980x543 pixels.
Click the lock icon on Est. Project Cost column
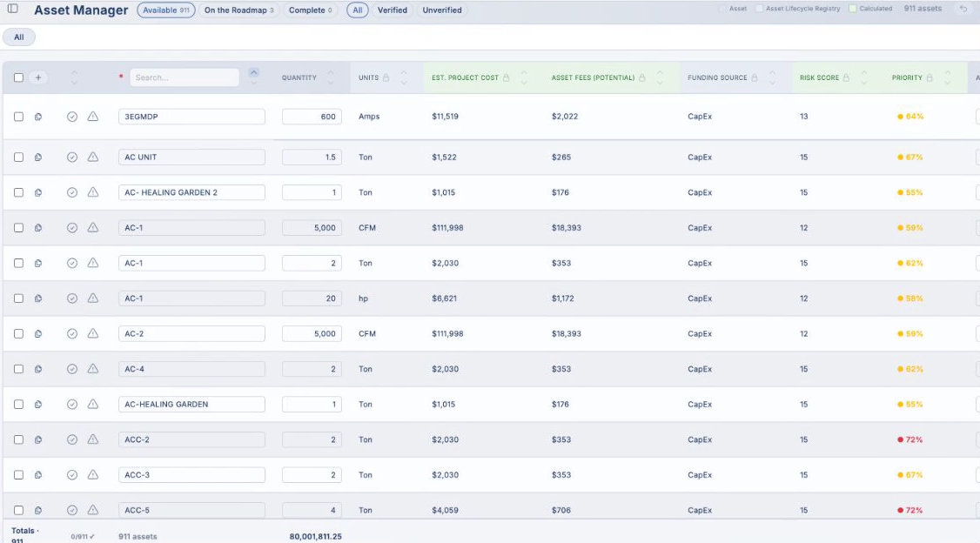tap(507, 77)
